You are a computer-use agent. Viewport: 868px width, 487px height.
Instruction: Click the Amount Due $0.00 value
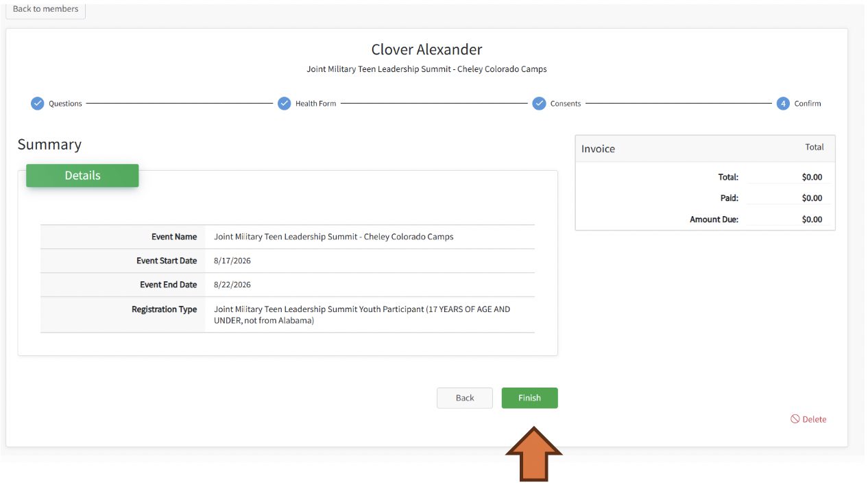[x=811, y=219]
